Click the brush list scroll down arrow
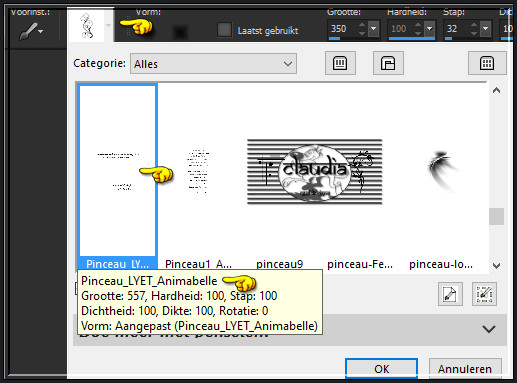Screen dimensions: 517x383 click(496, 265)
